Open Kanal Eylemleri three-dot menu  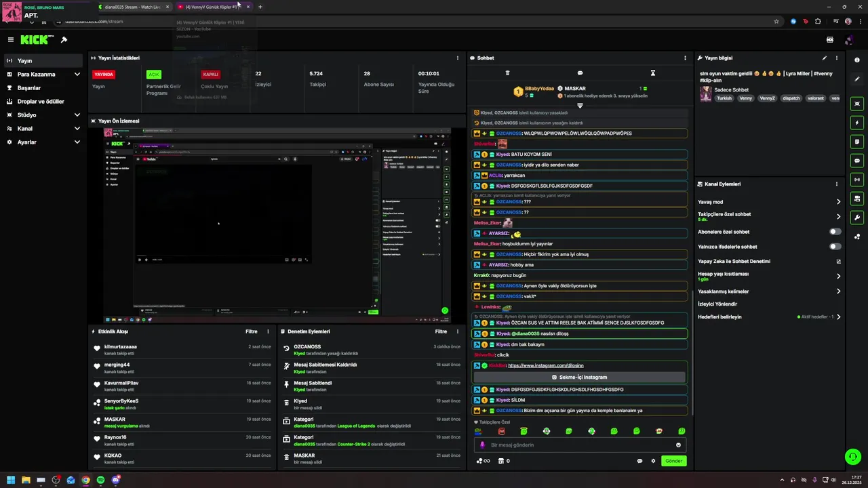coord(837,184)
